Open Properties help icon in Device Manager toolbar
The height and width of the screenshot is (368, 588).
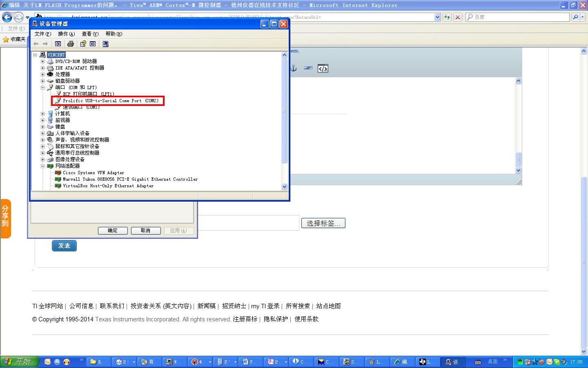pyautogui.click(x=83, y=44)
